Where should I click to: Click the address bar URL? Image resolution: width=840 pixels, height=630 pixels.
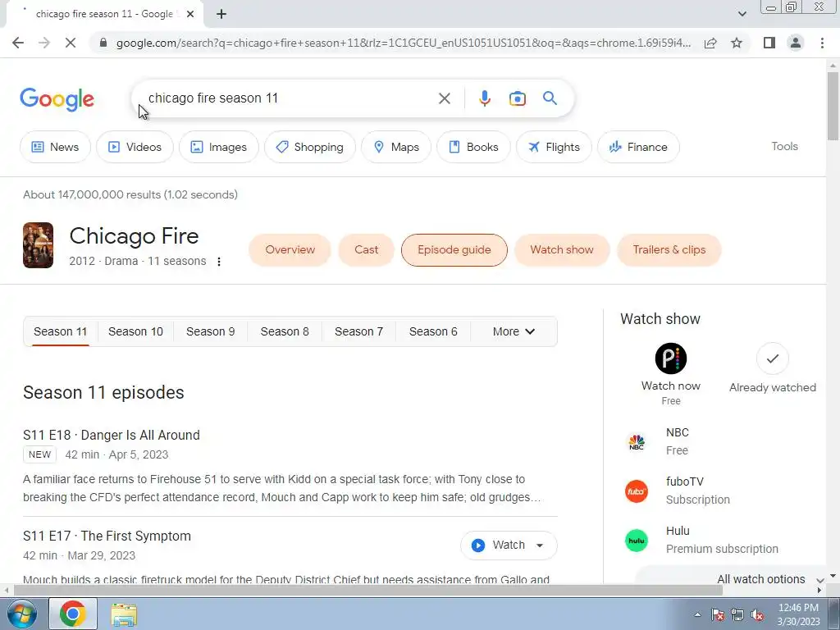point(404,43)
